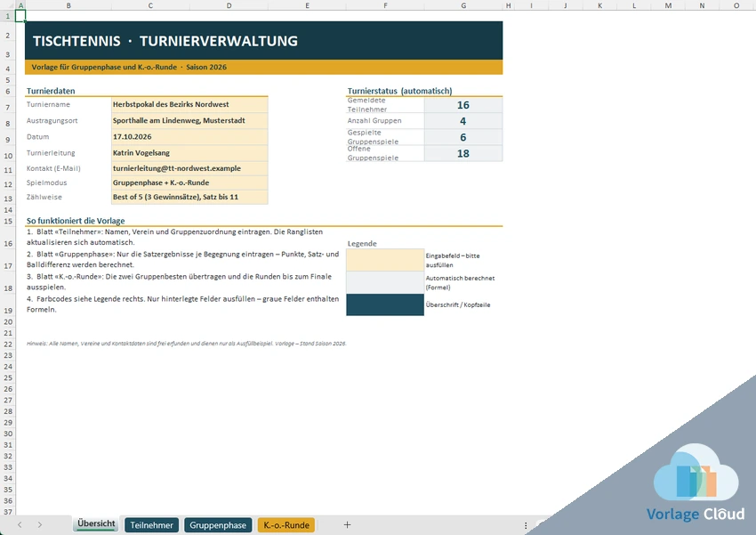
Task: Select row 7 header
Action: tap(8, 107)
